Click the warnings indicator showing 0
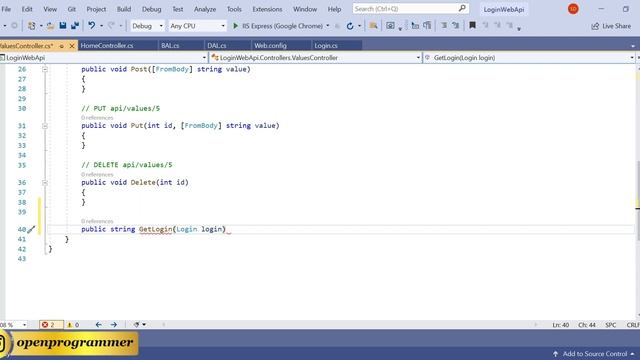This screenshot has height=360, width=640. tap(73, 324)
